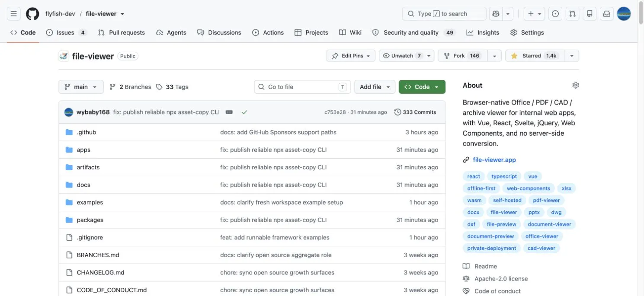Screen dimensions: 644x296
Task: Open the star lists dropdown arrow
Action: pyautogui.click(x=572, y=56)
